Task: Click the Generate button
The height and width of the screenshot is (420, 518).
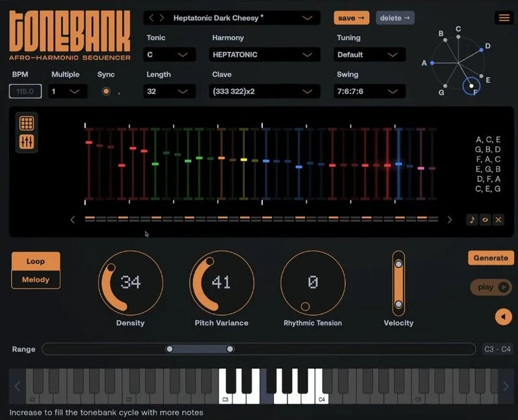Action: (491, 258)
